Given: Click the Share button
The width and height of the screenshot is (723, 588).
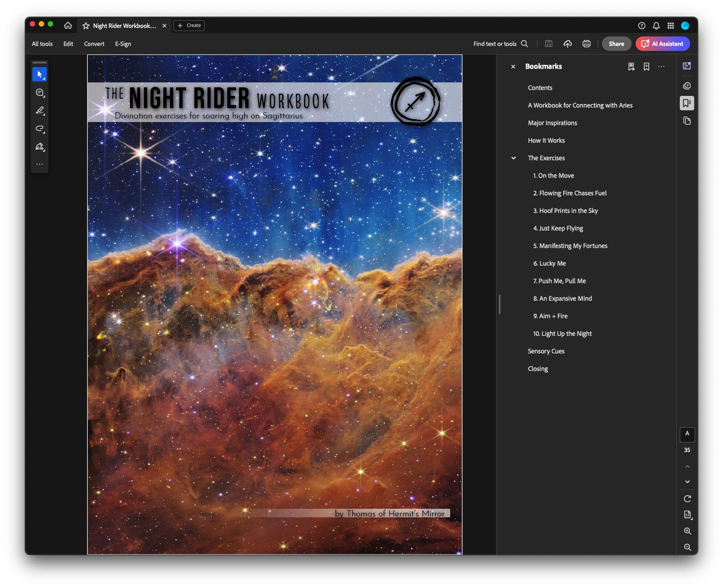Looking at the screenshot, I should coord(616,44).
